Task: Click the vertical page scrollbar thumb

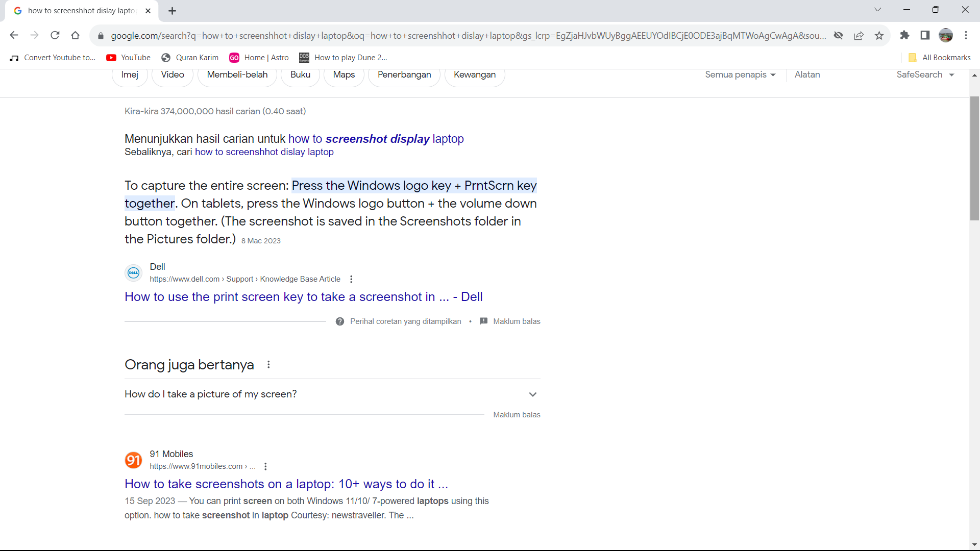Action: [974, 158]
